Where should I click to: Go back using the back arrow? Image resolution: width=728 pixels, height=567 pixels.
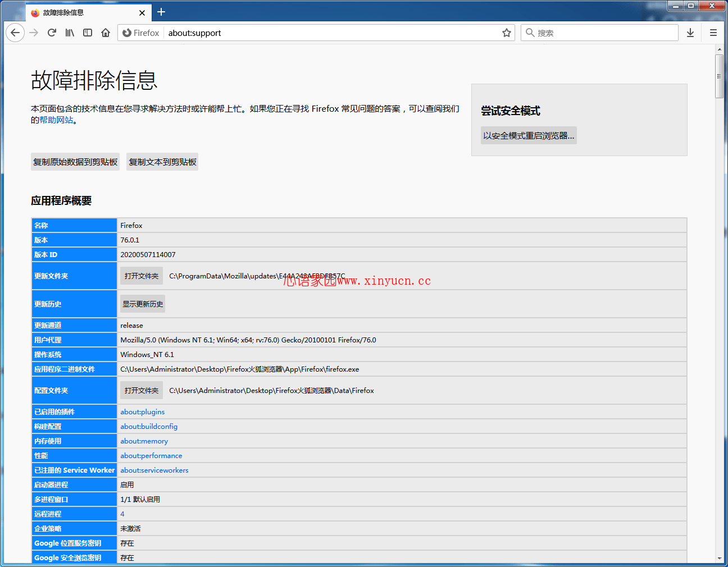tap(15, 33)
